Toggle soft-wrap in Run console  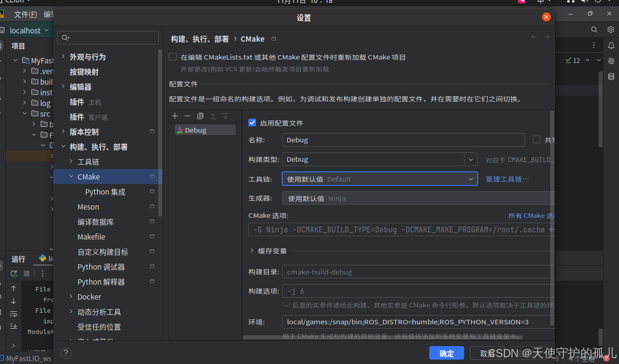click(14, 314)
